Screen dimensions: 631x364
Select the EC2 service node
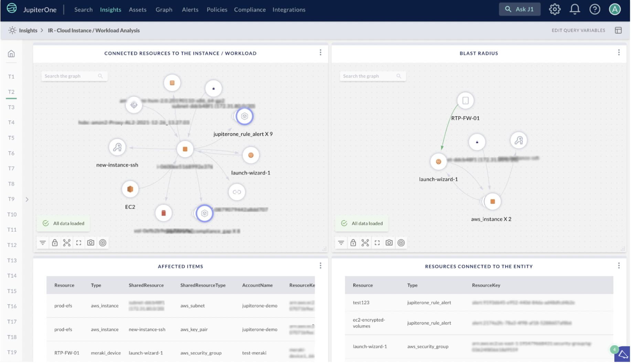130,189
